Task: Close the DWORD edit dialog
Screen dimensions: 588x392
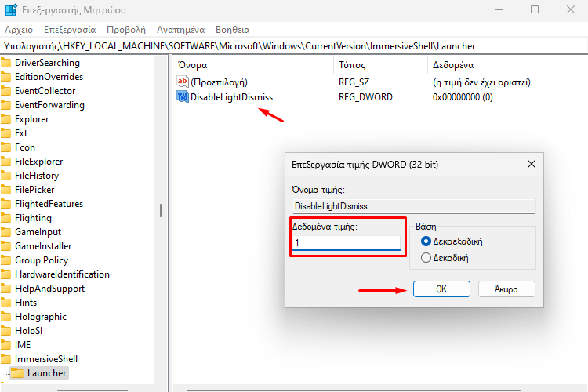Action: [532, 164]
